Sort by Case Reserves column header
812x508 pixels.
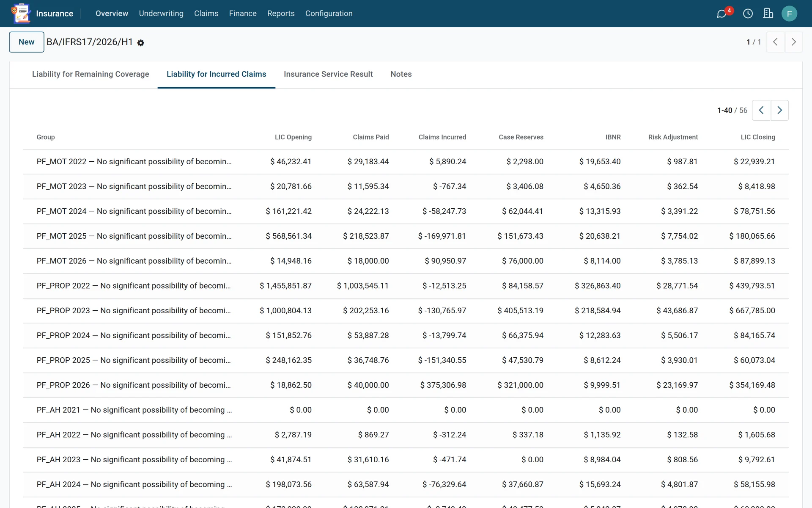[521, 137]
